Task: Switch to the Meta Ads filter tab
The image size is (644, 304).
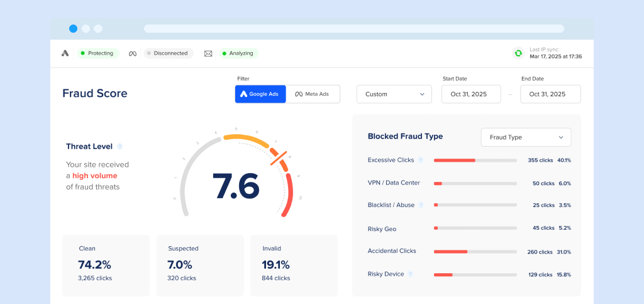Action: click(313, 94)
